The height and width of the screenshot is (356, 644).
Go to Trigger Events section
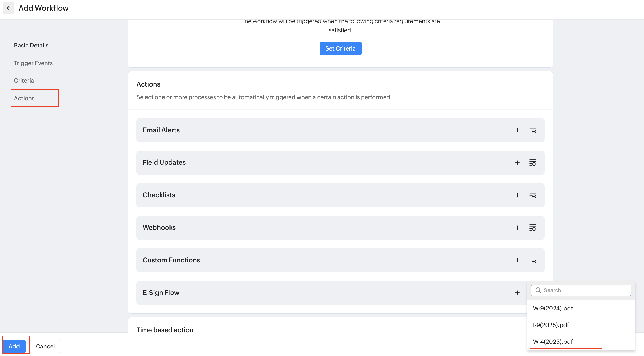click(x=33, y=63)
